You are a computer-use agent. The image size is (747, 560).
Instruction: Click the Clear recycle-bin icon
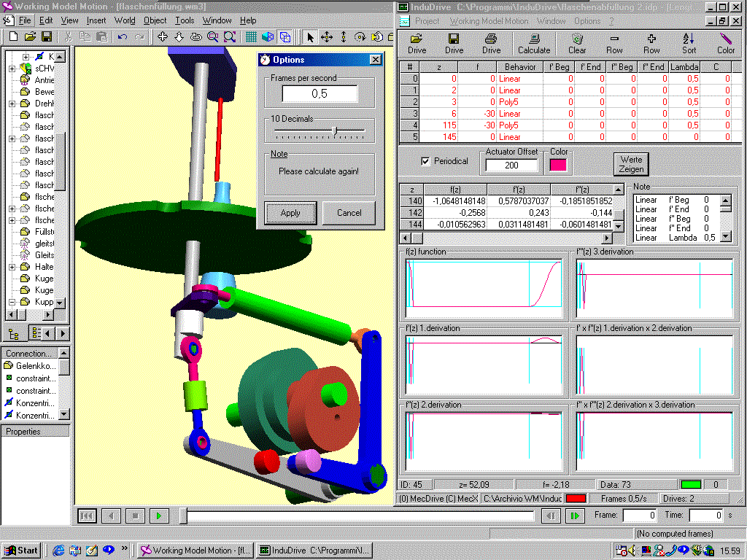(577, 44)
